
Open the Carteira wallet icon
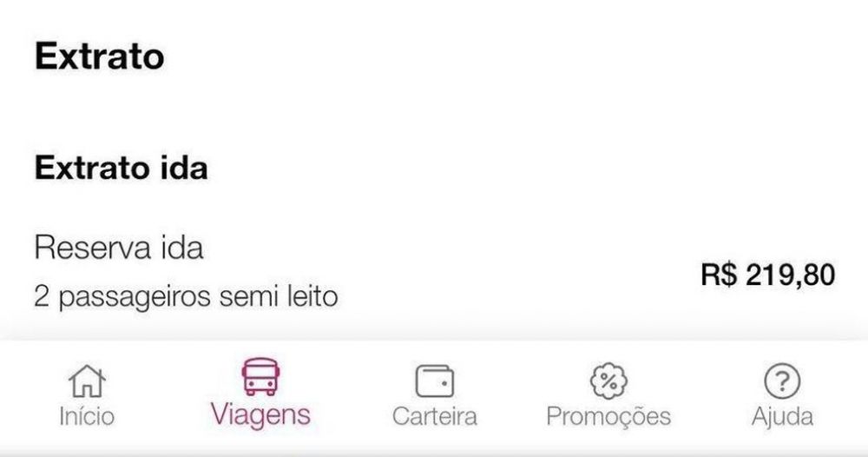tap(435, 381)
